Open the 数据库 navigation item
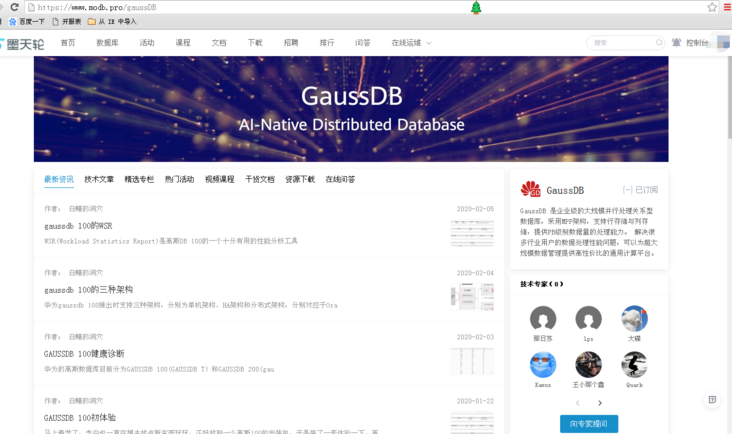732x434 pixels. 107,42
